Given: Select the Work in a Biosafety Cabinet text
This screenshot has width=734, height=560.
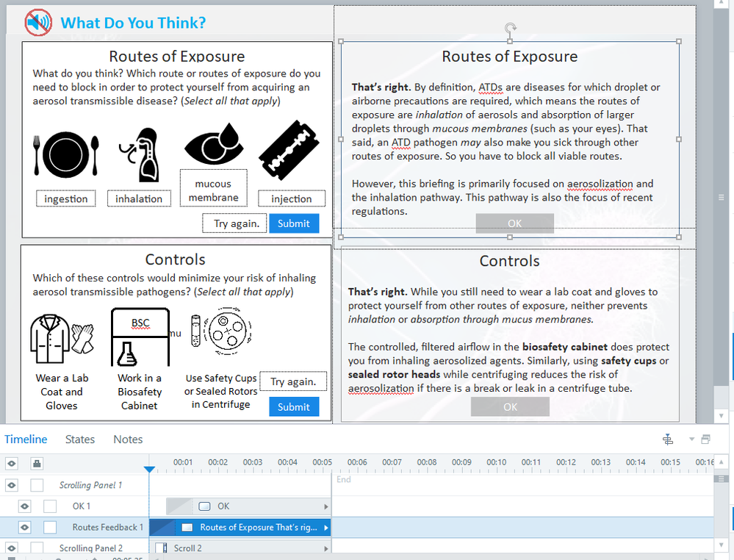Looking at the screenshot, I should pyautogui.click(x=140, y=392).
